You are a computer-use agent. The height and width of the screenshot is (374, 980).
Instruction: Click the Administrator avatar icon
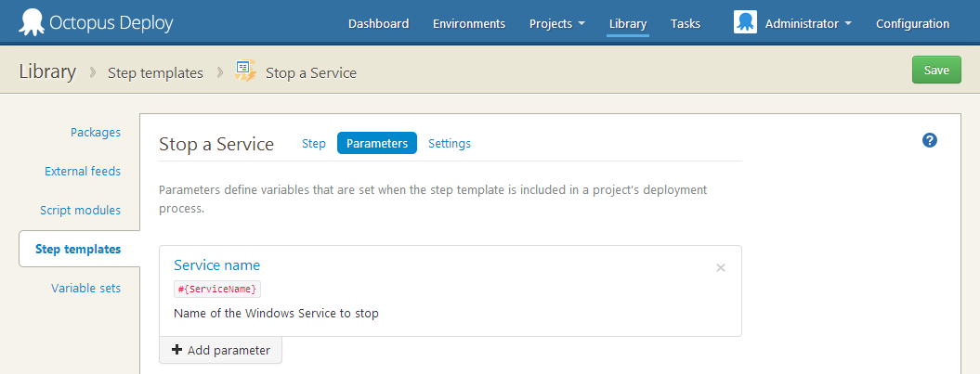pyautogui.click(x=745, y=22)
